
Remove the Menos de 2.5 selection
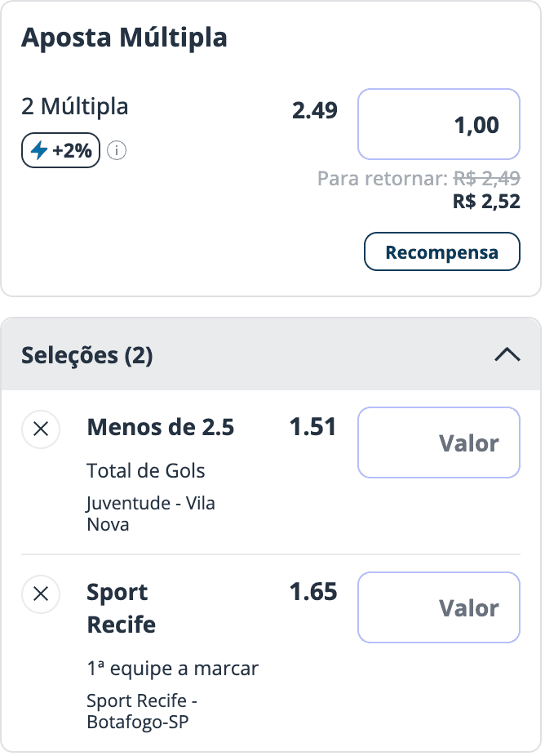(41, 429)
